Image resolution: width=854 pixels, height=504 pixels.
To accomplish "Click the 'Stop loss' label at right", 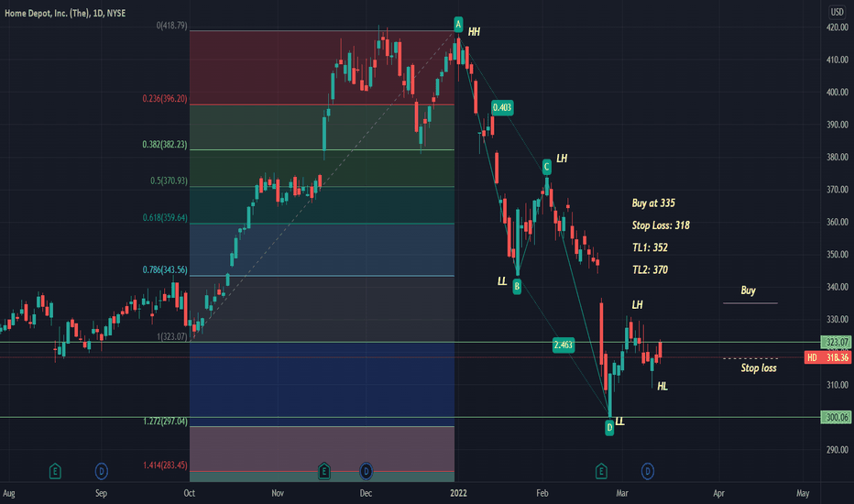I will click(759, 368).
